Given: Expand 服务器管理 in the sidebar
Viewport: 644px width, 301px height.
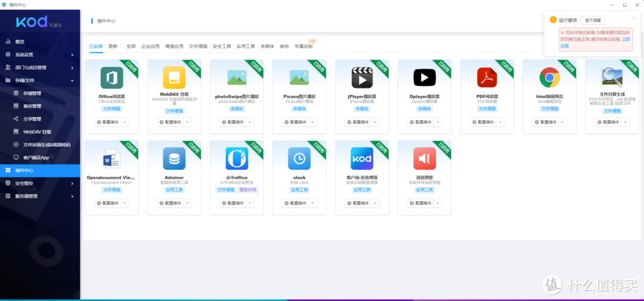Looking at the screenshot, I should coord(41,196).
